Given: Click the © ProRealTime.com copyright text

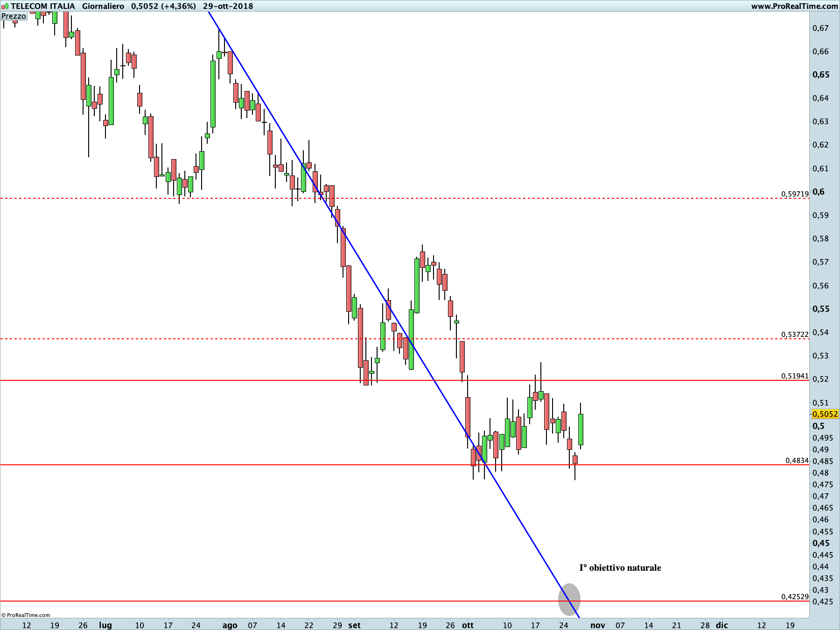Looking at the screenshot, I should click(26, 615).
